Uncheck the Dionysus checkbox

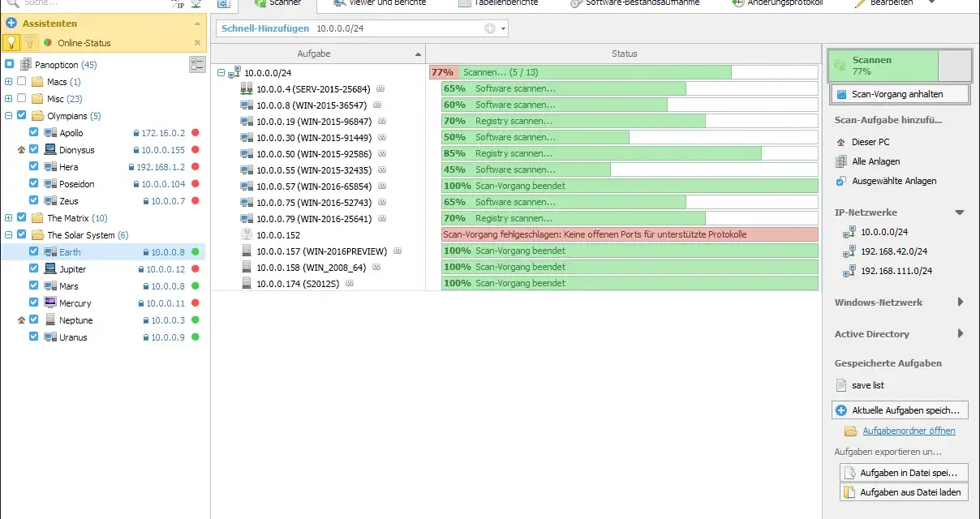pyautogui.click(x=34, y=150)
